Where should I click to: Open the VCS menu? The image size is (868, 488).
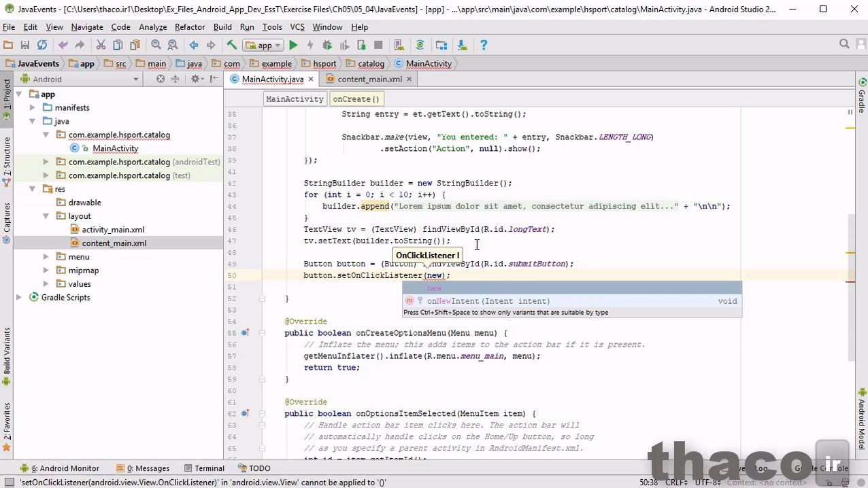(297, 27)
